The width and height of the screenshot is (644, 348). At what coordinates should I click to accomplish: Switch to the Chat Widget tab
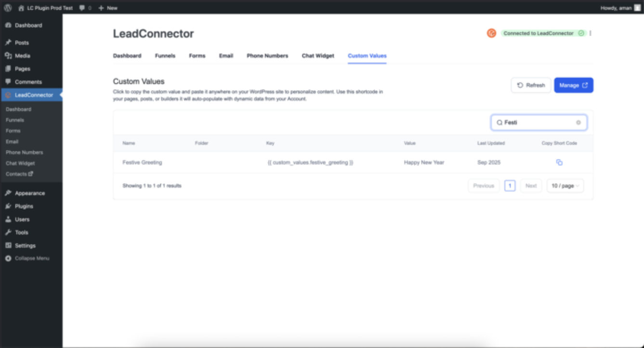[318, 56]
